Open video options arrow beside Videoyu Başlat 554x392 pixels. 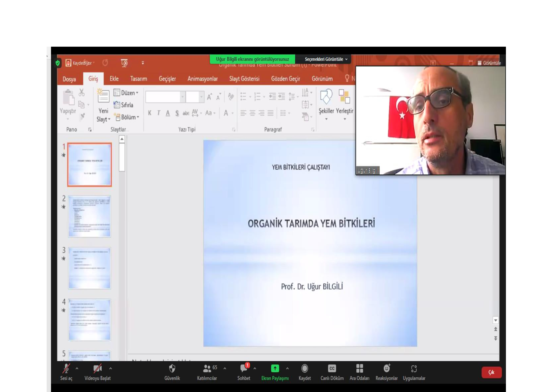111,369
